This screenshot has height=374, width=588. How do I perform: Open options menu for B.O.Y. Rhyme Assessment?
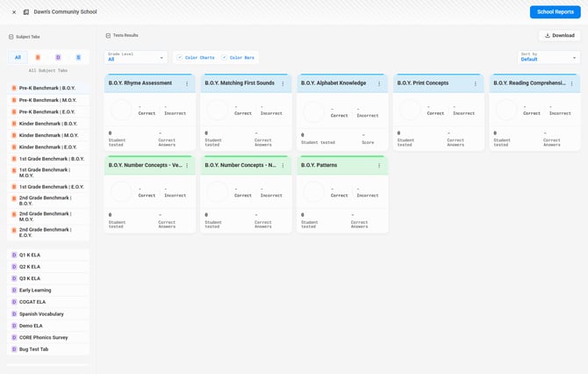[187, 83]
